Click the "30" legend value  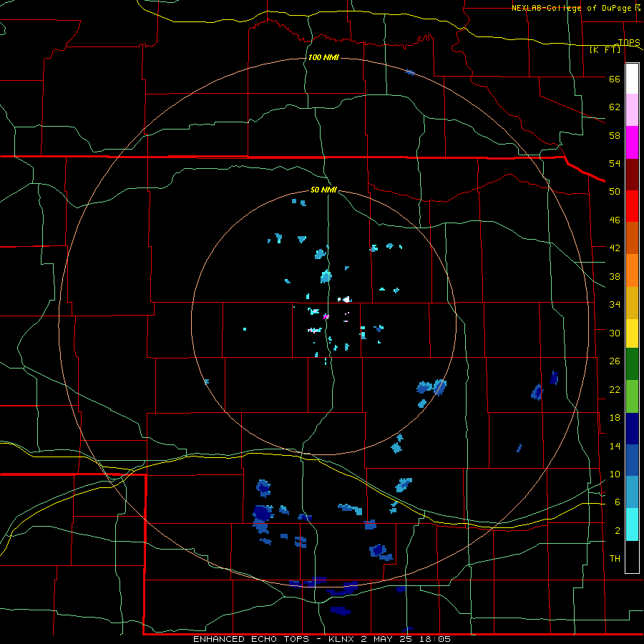click(x=615, y=333)
